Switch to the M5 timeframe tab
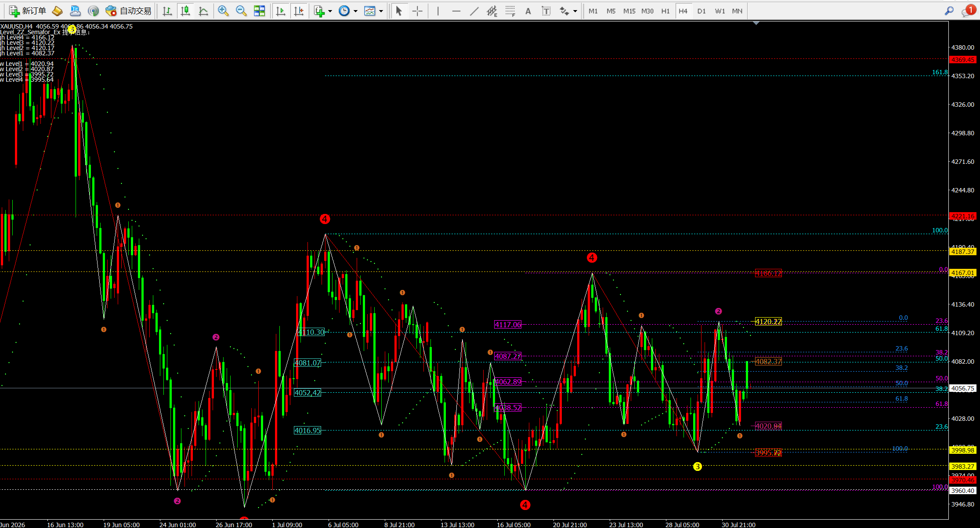The width and height of the screenshot is (980, 528). pyautogui.click(x=611, y=11)
